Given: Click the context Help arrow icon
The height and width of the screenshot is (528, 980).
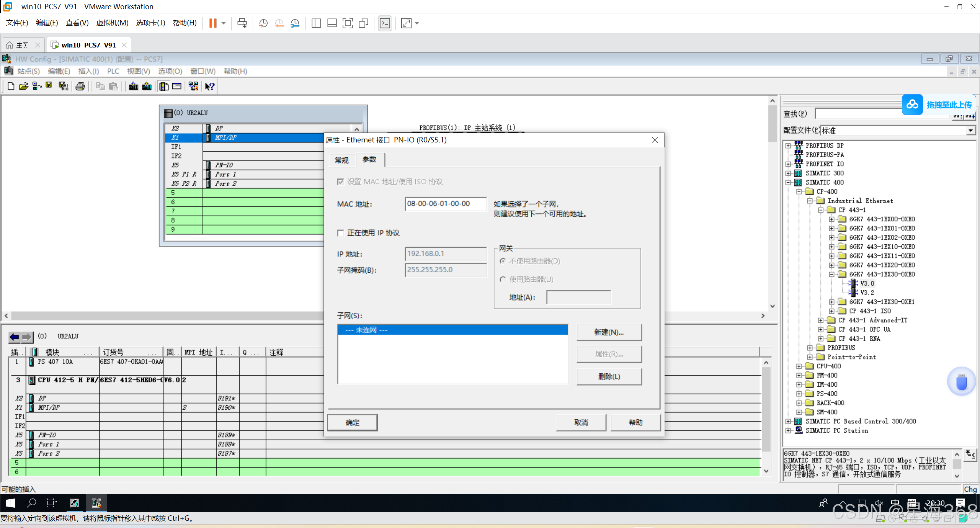Looking at the screenshot, I should [x=209, y=86].
